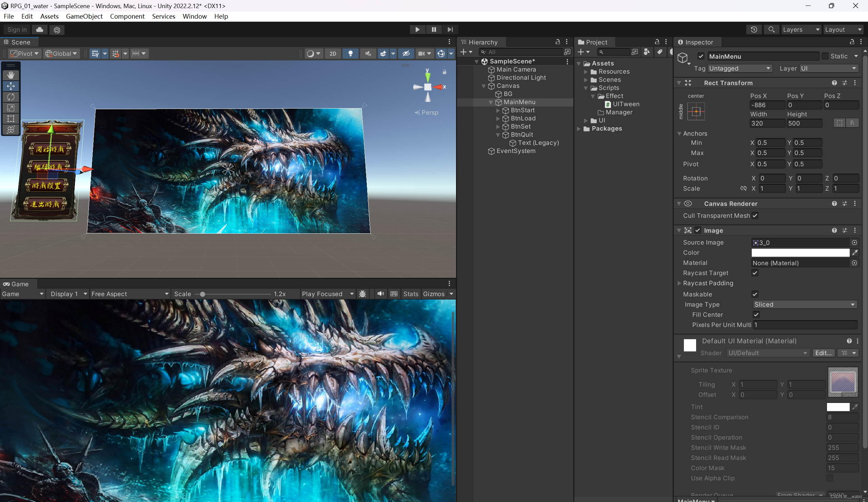Select the Rotate tool
Viewport: 868px width, 502px height.
(11, 97)
